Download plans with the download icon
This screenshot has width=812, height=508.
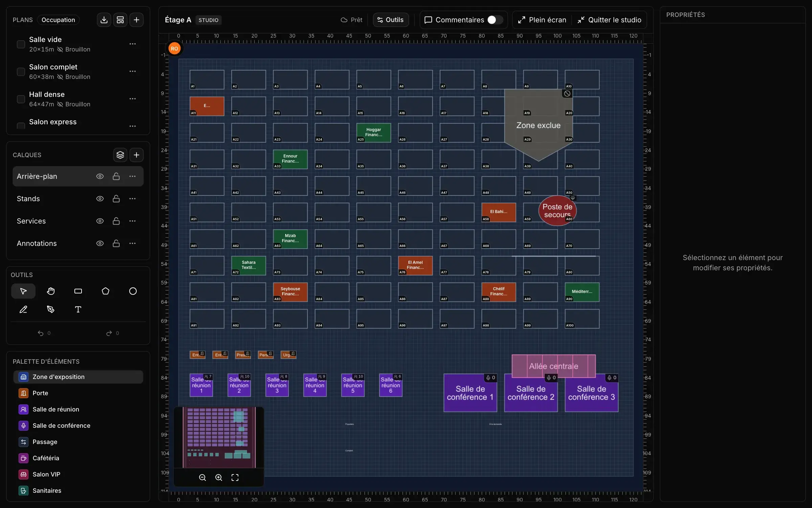(x=104, y=20)
